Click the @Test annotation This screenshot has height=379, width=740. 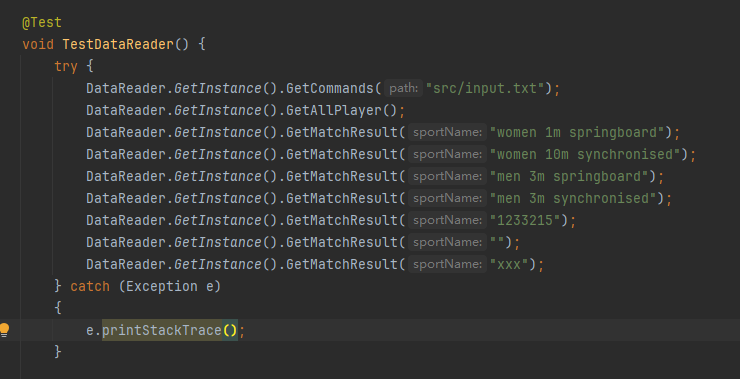pyautogui.click(x=42, y=22)
